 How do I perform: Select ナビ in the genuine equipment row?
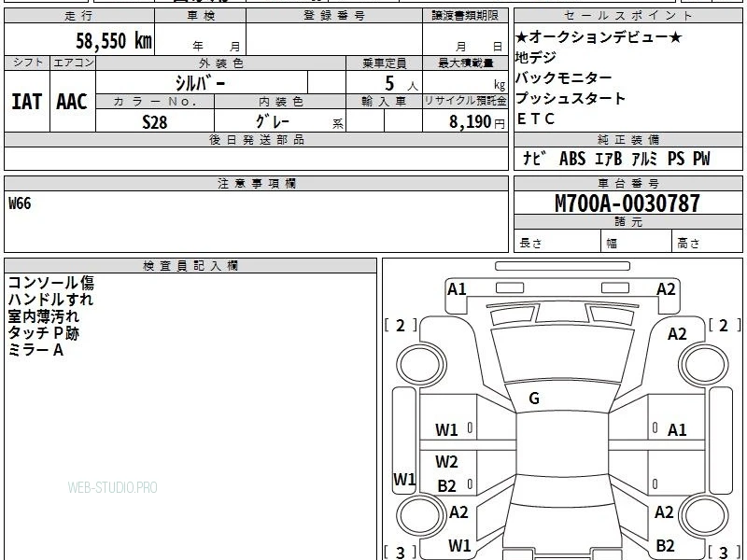tap(533, 158)
